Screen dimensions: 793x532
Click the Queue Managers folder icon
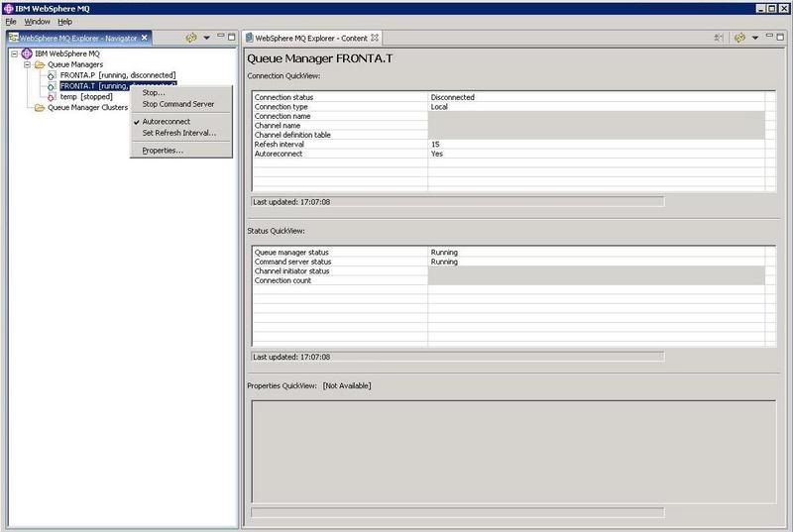(x=40, y=64)
